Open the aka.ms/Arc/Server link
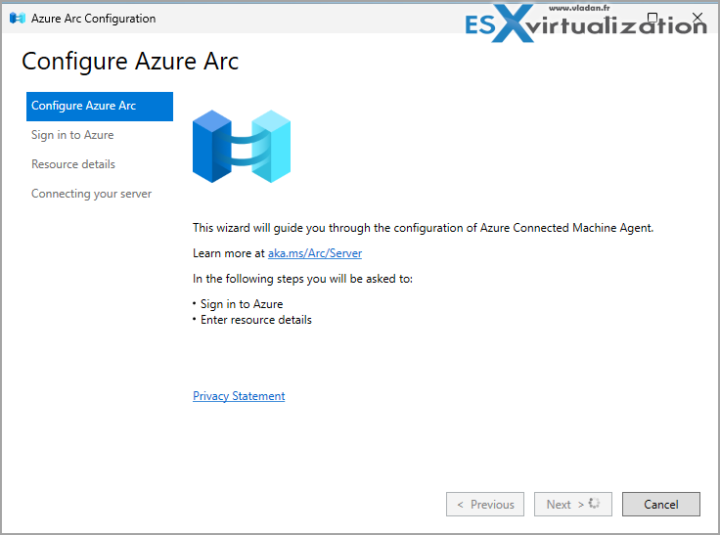This screenshot has width=720, height=535. 315,253
